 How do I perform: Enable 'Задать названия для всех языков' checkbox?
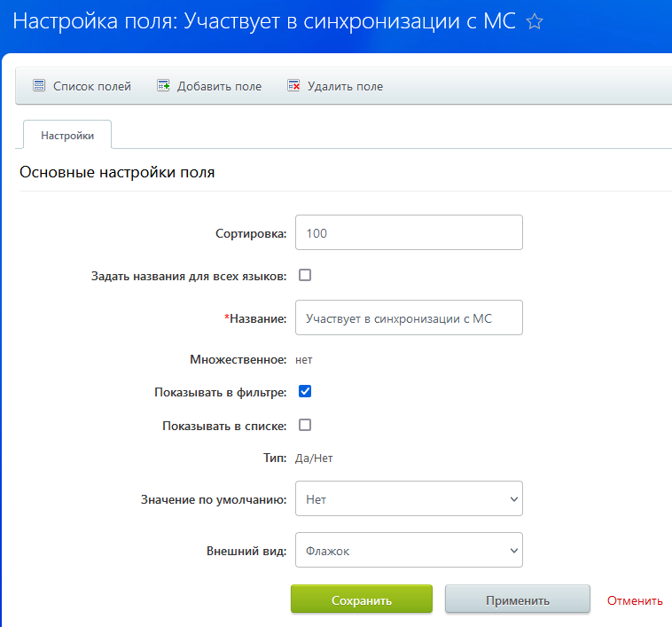coord(305,275)
